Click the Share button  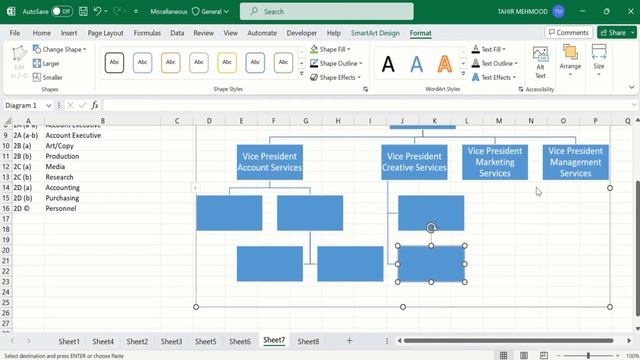(x=613, y=32)
